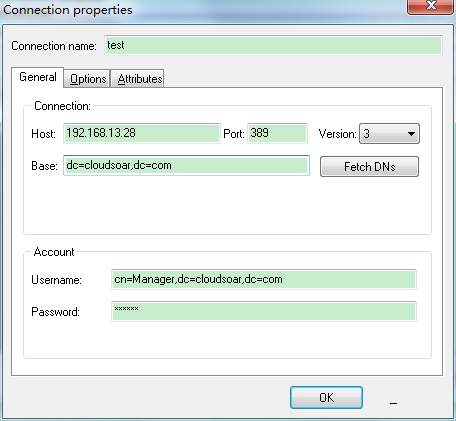The height and width of the screenshot is (421, 456).
Task: Click the 'Connection name:' label
Action: 54,46
